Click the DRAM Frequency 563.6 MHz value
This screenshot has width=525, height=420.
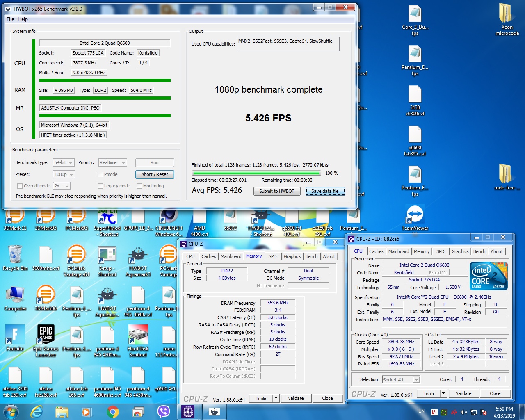[278, 303]
